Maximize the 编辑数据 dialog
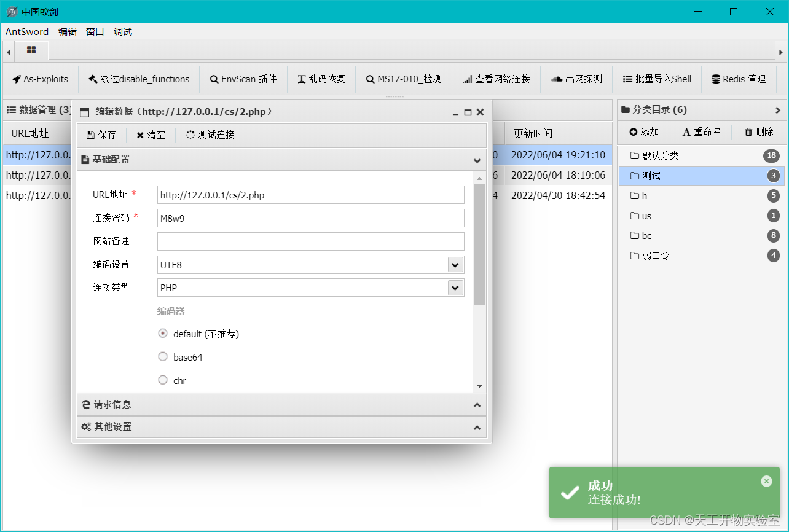 (x=468, y=113)
